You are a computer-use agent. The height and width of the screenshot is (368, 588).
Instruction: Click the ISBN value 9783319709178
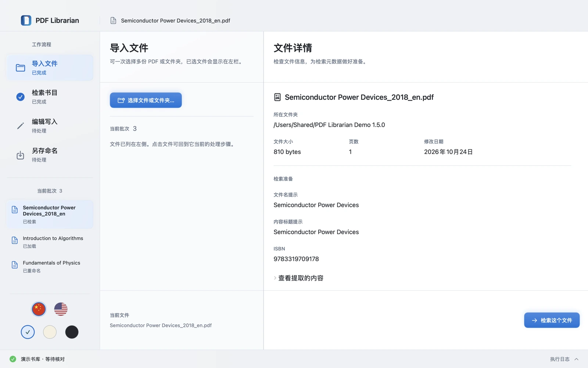click(296, 259)
